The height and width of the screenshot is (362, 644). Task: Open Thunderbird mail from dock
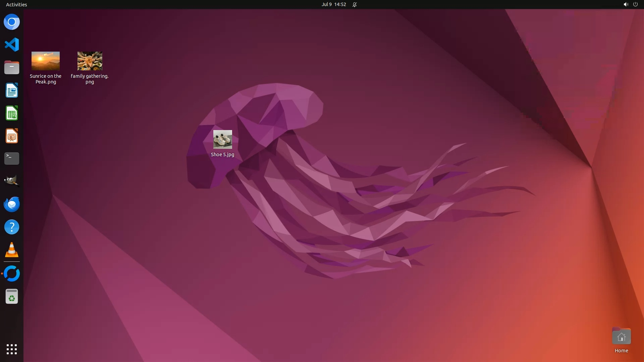(12, 204)
